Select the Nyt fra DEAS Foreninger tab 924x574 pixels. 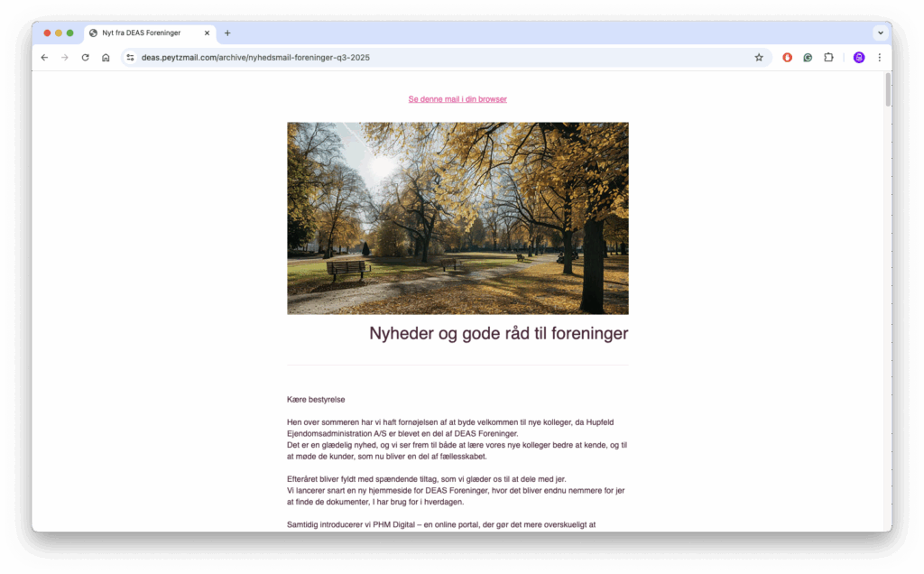click(x=142, y=33)
